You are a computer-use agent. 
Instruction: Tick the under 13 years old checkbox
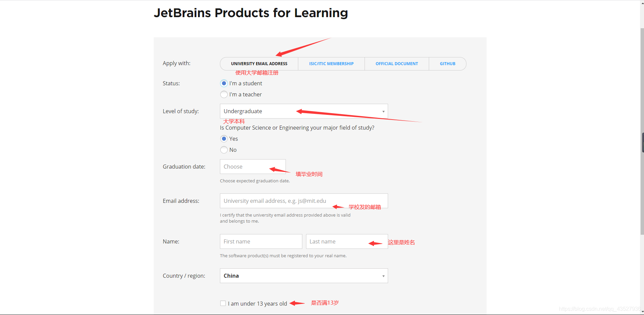(x=223, y=303)
